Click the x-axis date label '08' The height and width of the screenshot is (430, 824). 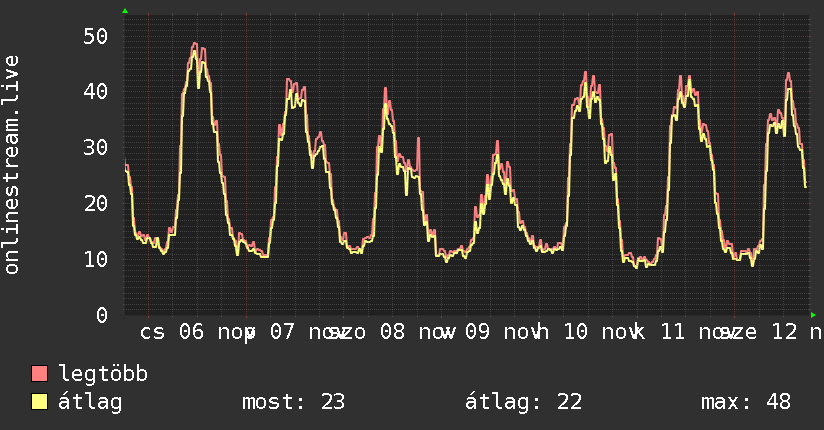click(393, 332)
